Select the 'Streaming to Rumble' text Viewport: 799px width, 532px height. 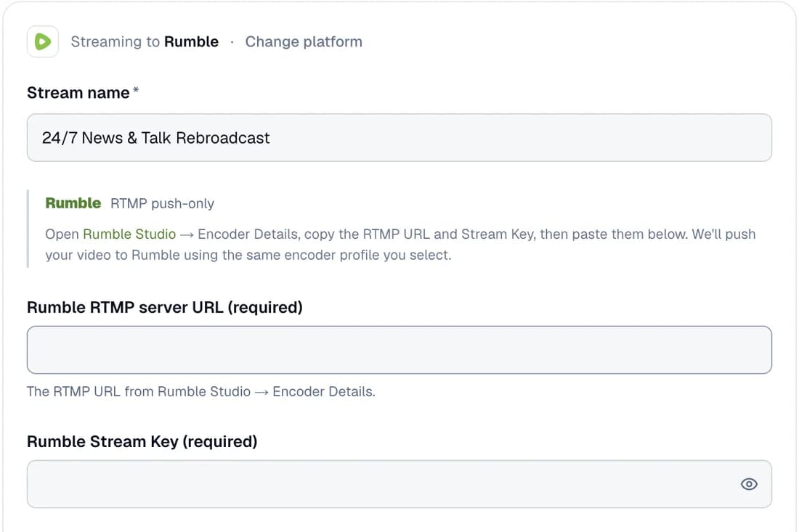(145, 42)
